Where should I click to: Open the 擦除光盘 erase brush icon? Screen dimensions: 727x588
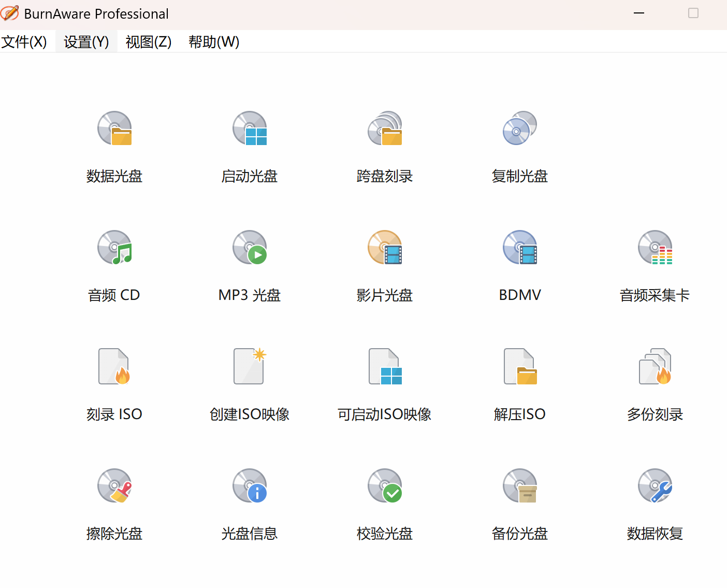click(114, 485)
